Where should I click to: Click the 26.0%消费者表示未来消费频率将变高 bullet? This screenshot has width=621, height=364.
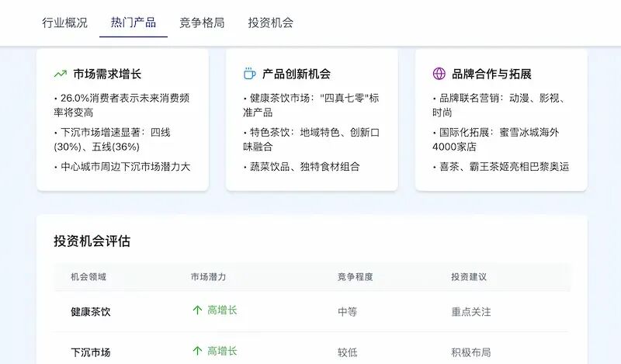pos(122,105)
